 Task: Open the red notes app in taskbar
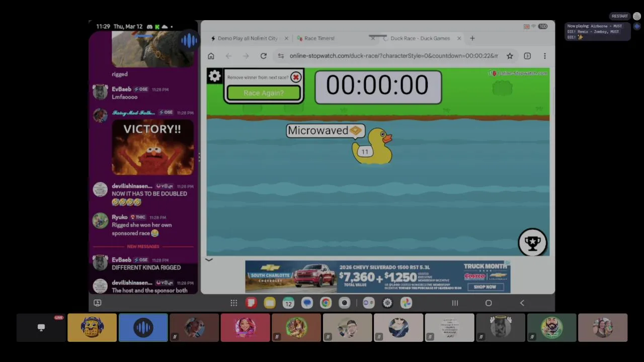pos(251,303)
